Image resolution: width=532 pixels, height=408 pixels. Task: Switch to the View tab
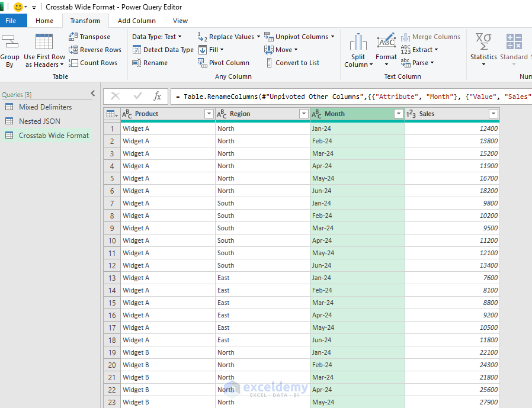click(180, 21)
